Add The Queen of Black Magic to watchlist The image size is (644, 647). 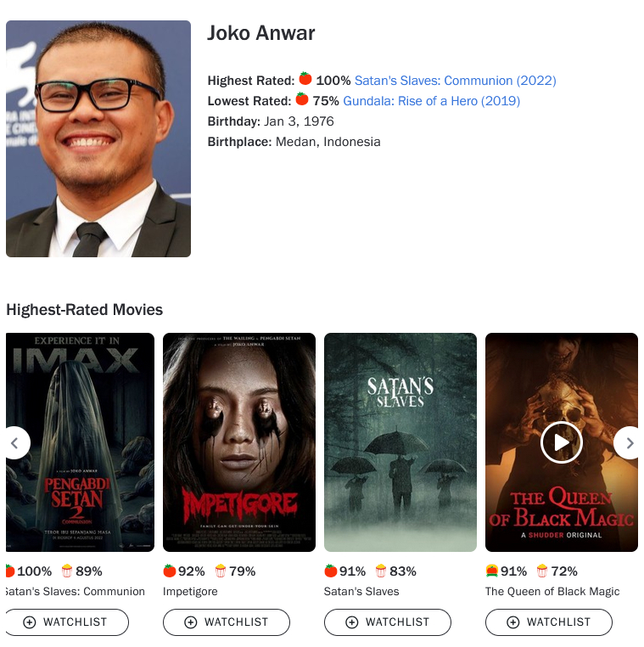(x=549, y=622)
